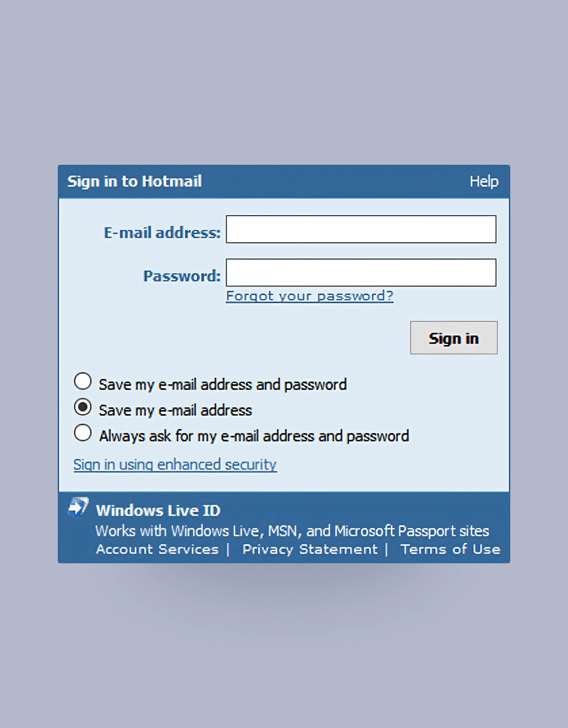Image resolution: width=568 pixels, height=728 pixels.
Task: Open the Help link in header
Action: click(x=484, y=182)
